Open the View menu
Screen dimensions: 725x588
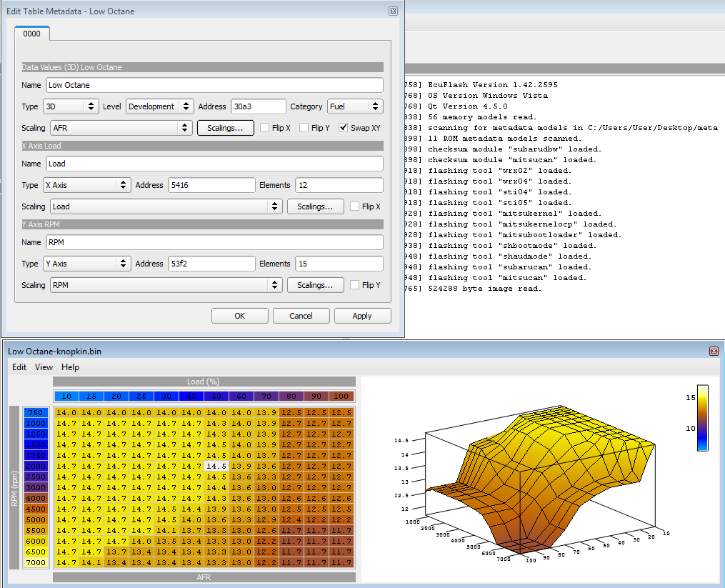pyautogui.click(x=44, y=367)
